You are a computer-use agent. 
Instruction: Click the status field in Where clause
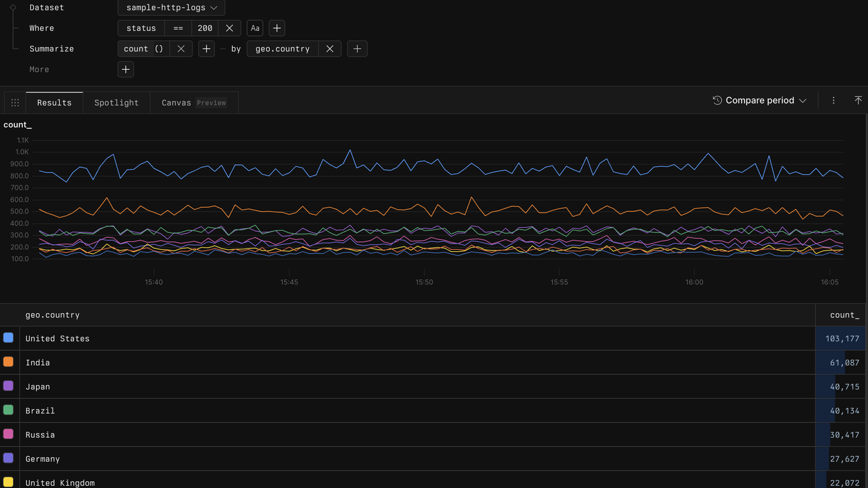point(141,28)
